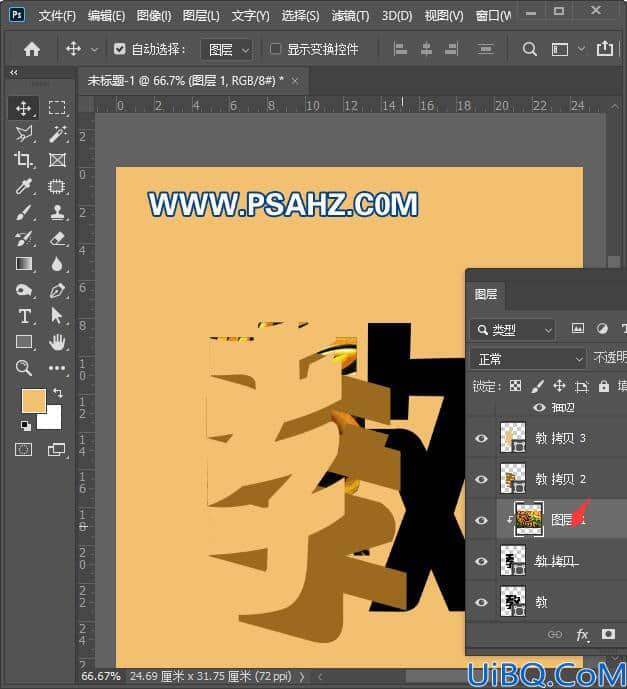
Task: Select the Rectangle shape tool
Action: point(24,342)
